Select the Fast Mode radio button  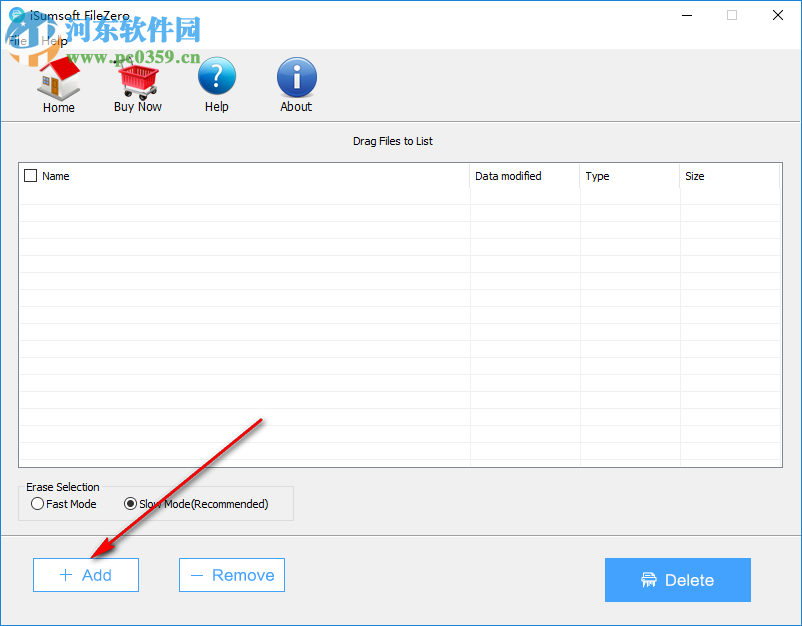[37, 503]
